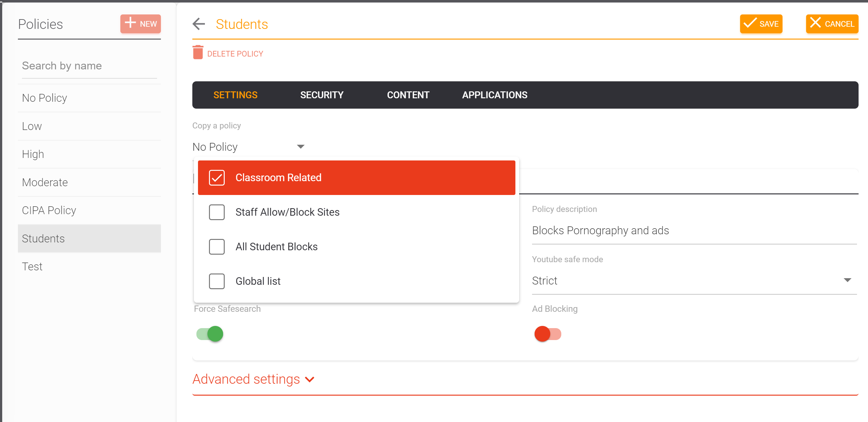
Task: Uncheck the Classroom Related checkbox
Action: click(x=217, y=177)
